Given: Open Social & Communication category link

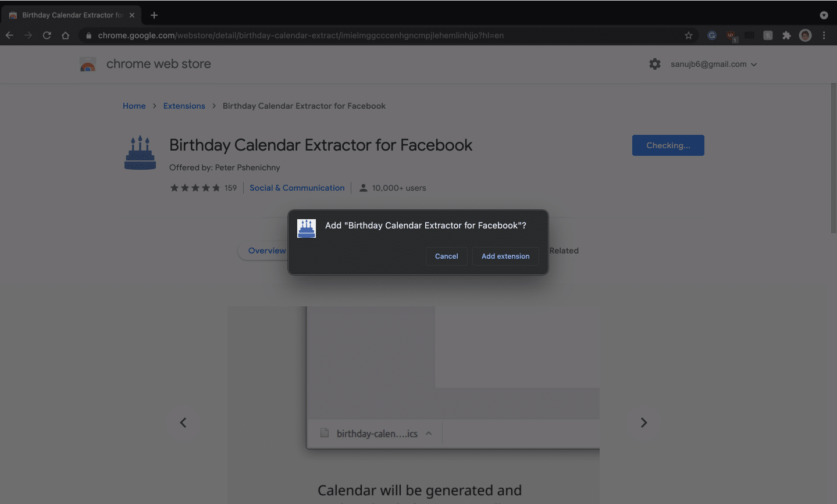Looking at the screenshot, I should pos(297,188).
